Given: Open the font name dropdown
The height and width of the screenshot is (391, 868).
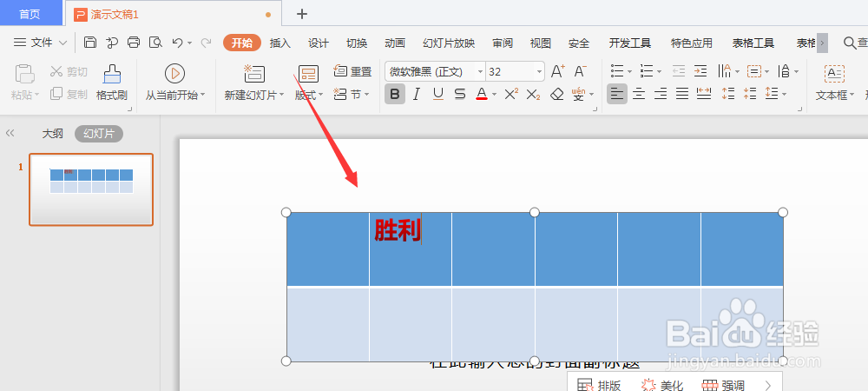Looking at the screenshot, I should point(480,72).
